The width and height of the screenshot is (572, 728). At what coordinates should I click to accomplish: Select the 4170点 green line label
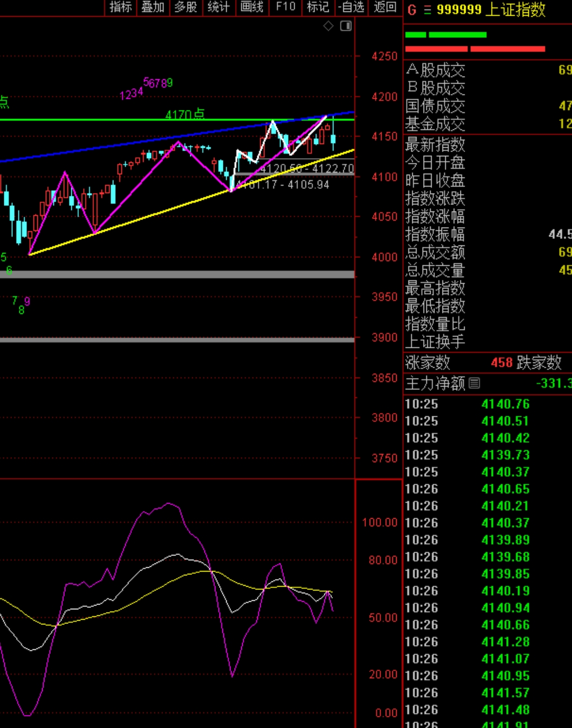point(185,114)
